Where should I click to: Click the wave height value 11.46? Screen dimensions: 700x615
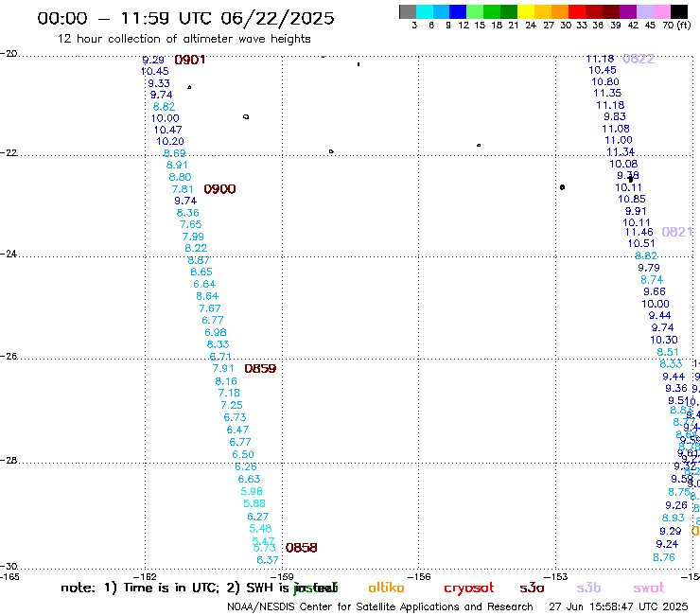(639, 232)
